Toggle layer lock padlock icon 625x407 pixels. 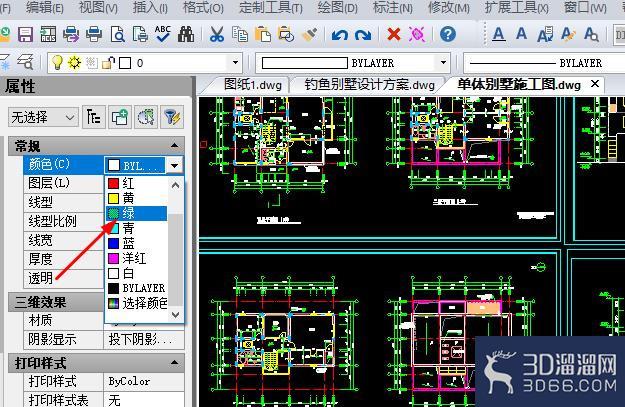pyautogui.click(x=108, y=63)
